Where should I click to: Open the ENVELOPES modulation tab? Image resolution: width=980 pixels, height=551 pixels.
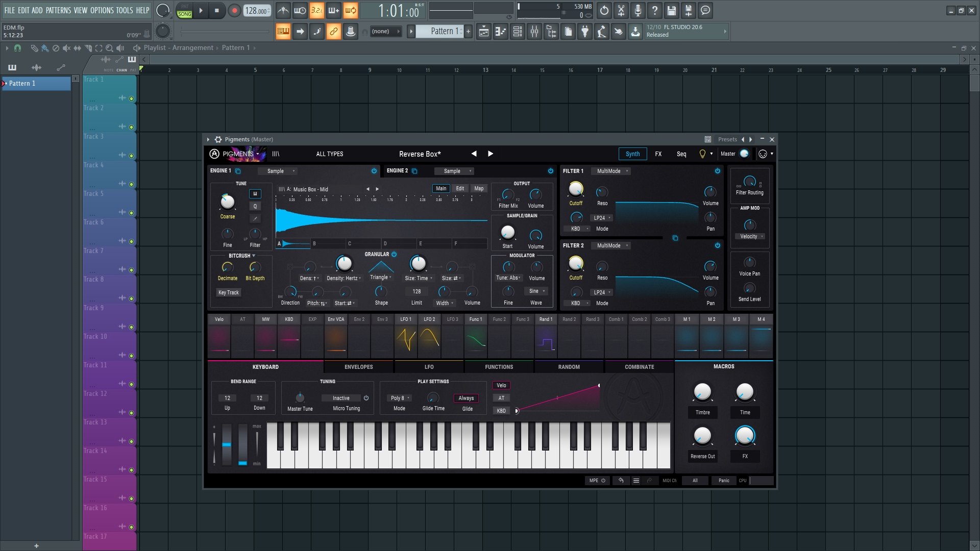coord(358,367)
